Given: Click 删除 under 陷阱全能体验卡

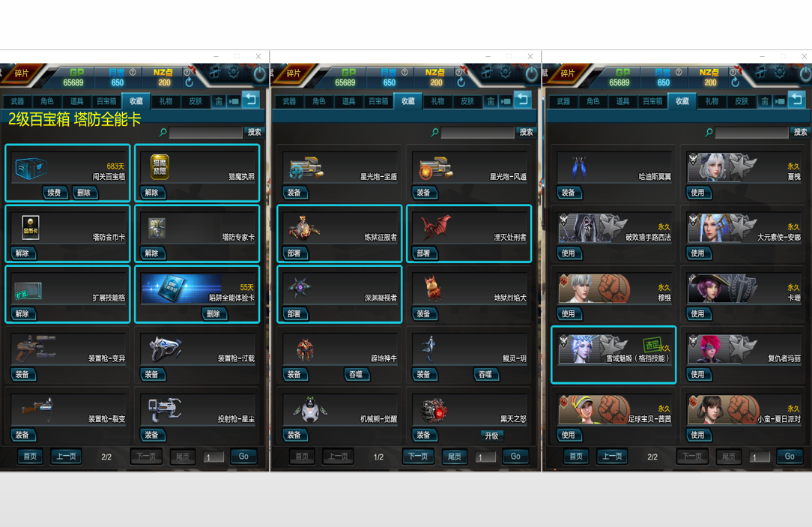Looking at the screenshot, I should [213, 313].
